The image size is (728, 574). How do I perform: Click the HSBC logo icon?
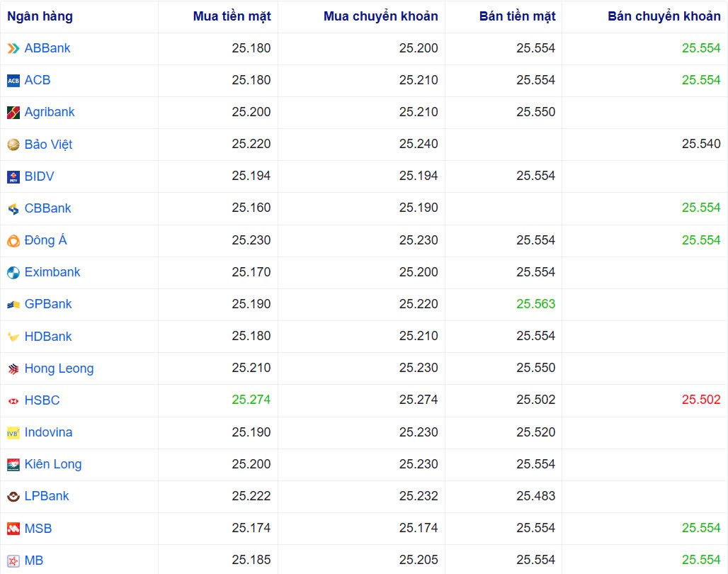coord(13,401)
